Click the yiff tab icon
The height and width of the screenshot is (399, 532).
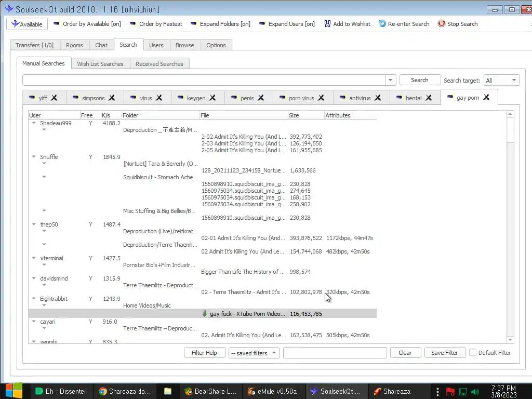[32, 97]
